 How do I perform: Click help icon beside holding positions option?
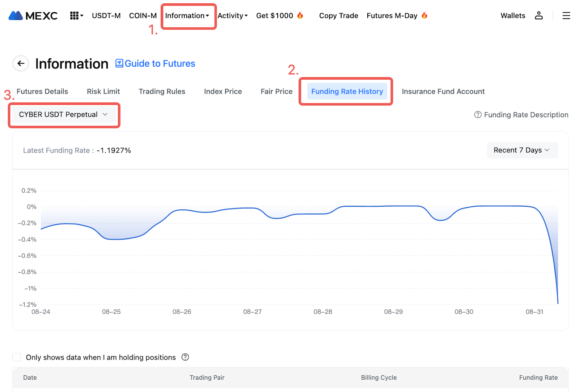pos(185,357)
